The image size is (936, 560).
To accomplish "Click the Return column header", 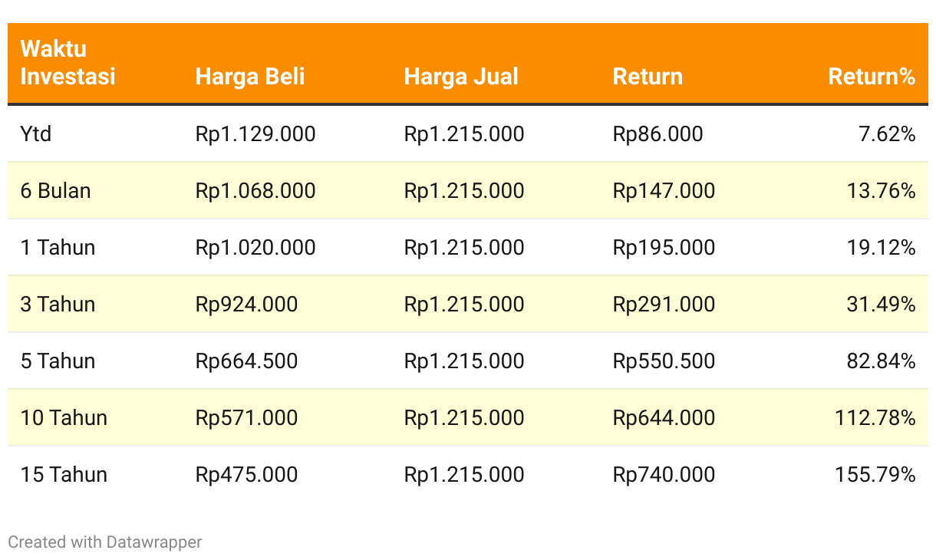I will click(x=648, y=77).
